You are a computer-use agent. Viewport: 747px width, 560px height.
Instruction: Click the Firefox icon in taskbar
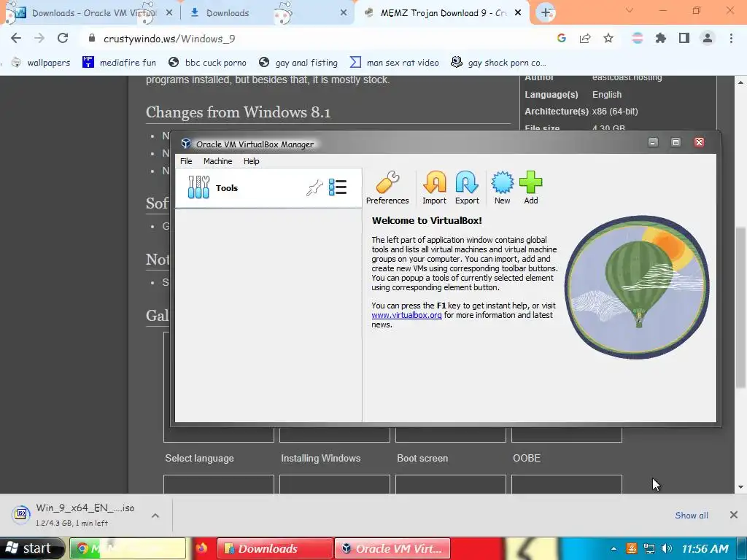click(x=201, y=548)
